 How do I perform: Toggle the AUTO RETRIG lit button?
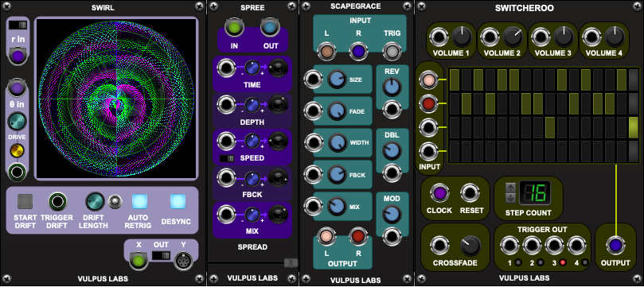[139, 201]
